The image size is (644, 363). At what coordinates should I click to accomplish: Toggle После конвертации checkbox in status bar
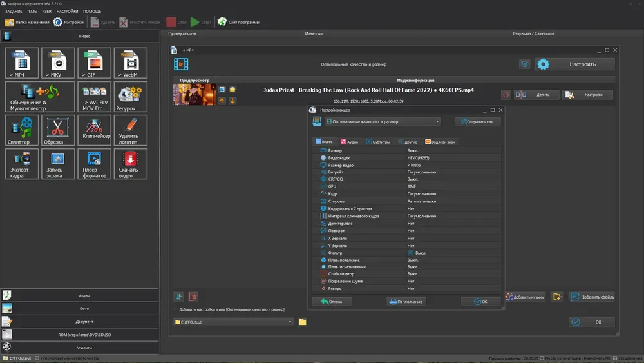pos(541,358)
